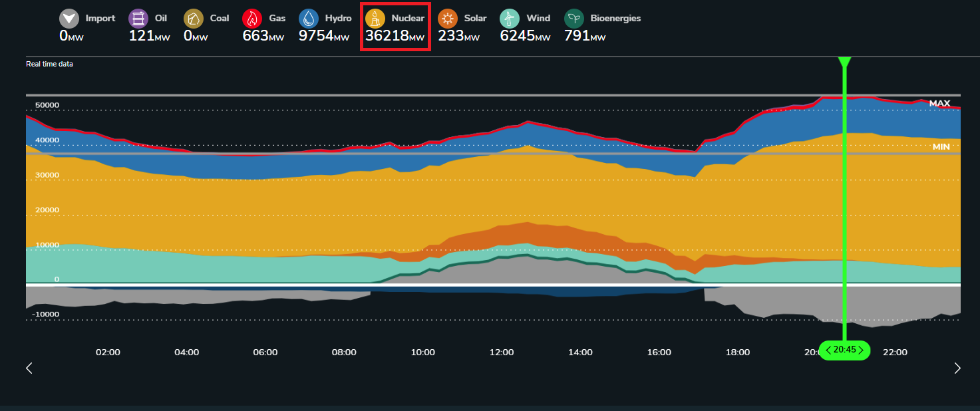Select the Wind turbine icon
980x411 pixels.
coord(510,19)
